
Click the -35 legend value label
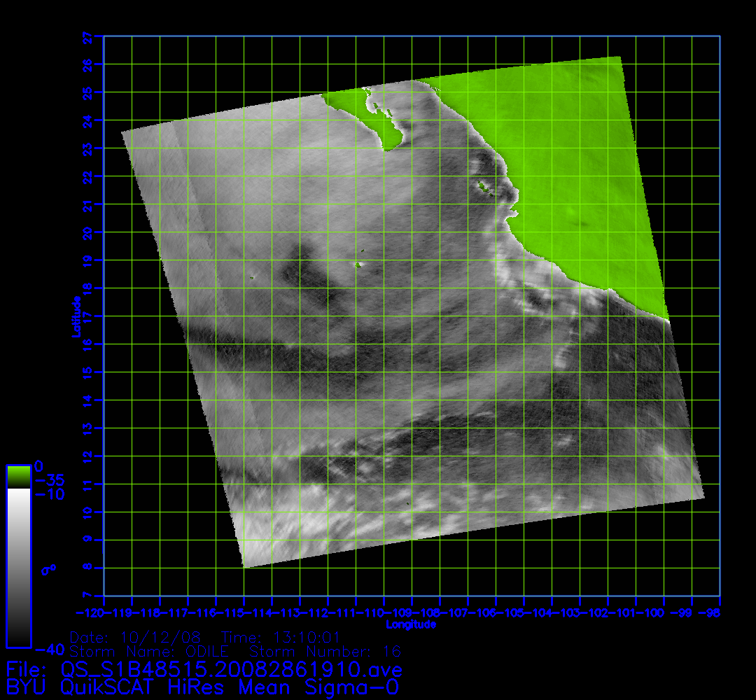pos(49,481)
